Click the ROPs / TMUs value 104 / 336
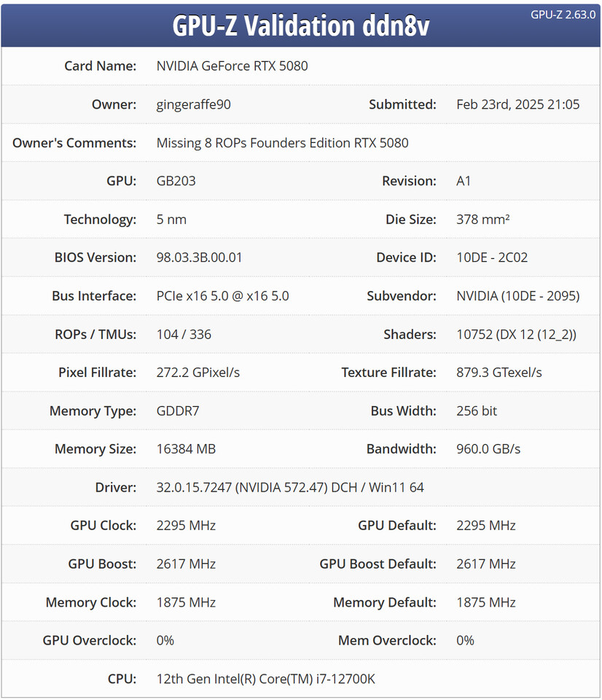 [184, 335]
